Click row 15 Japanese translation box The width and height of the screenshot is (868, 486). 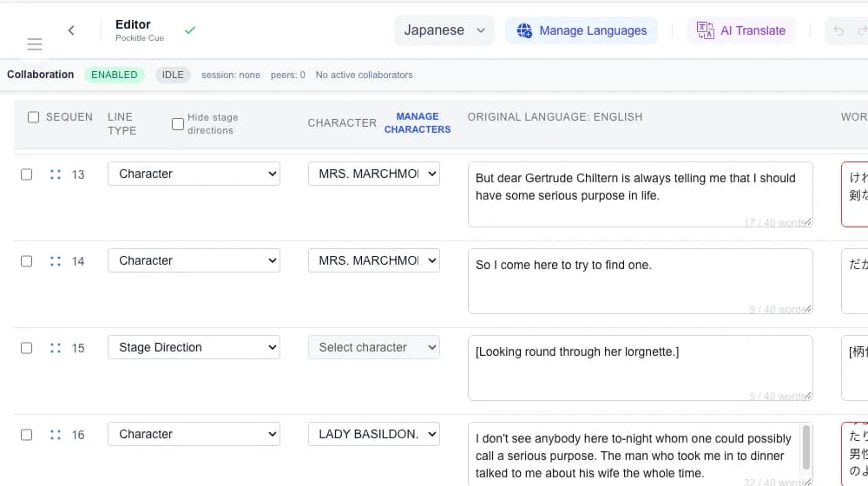(855, 368)
